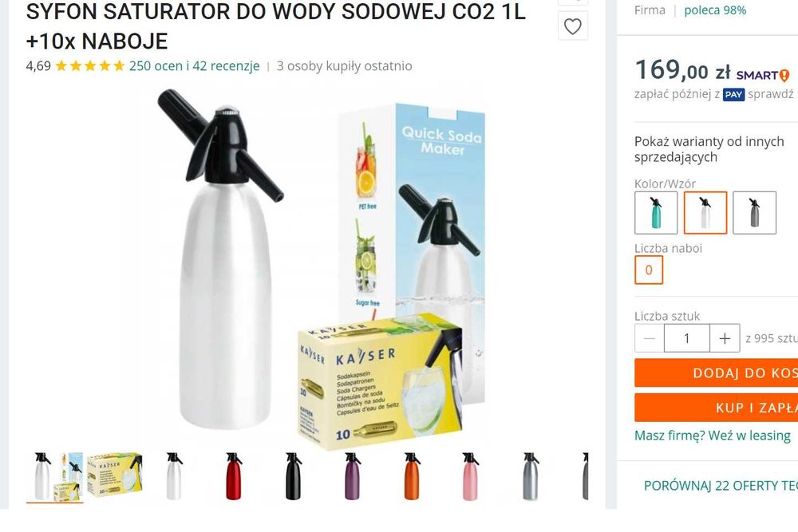Show the purple siphon thumbnail image
Image resolution: width=798 pixels, height=532 pixels.
352,476
